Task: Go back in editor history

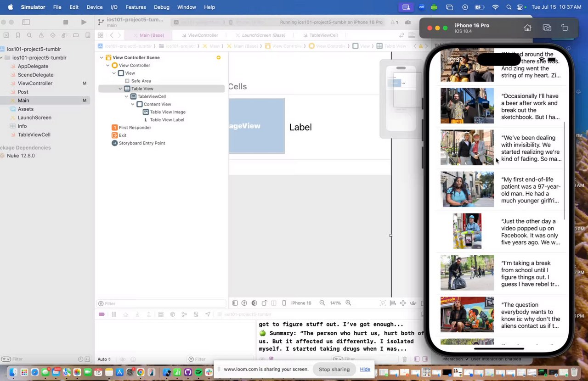Action: click(112, 35)
